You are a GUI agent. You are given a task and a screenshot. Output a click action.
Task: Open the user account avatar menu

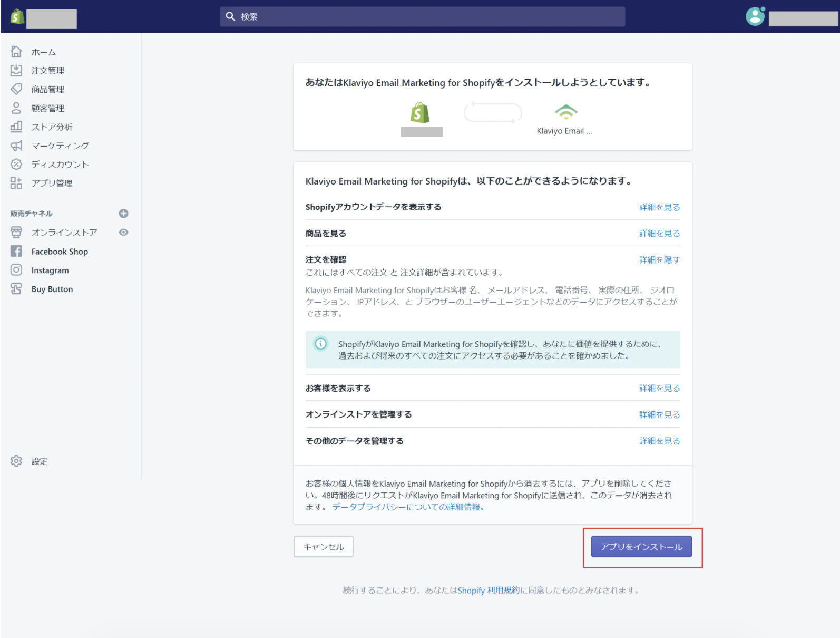[755, 16]
